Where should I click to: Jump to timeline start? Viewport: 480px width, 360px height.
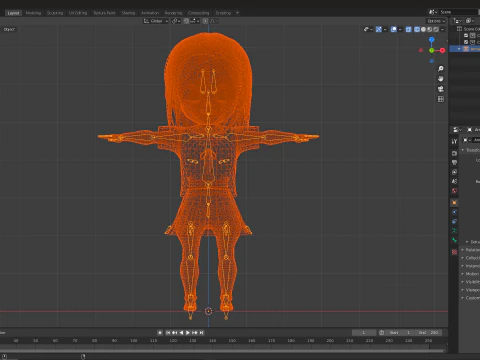pos(168,332)
